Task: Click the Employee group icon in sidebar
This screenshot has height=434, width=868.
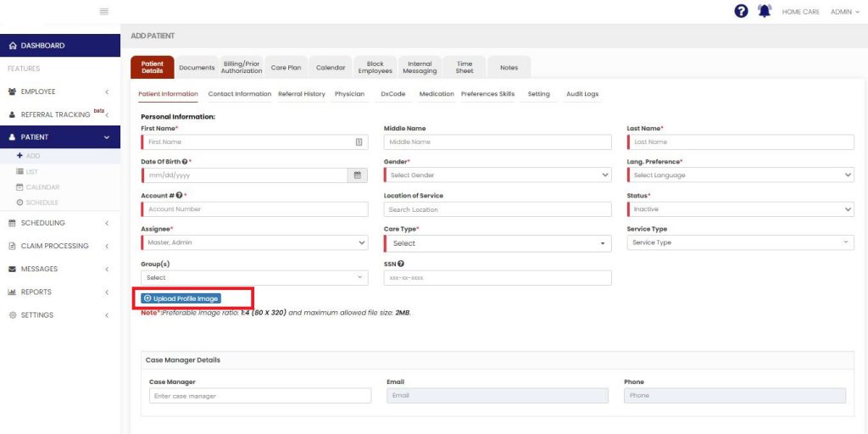Action: coord(13,92)
